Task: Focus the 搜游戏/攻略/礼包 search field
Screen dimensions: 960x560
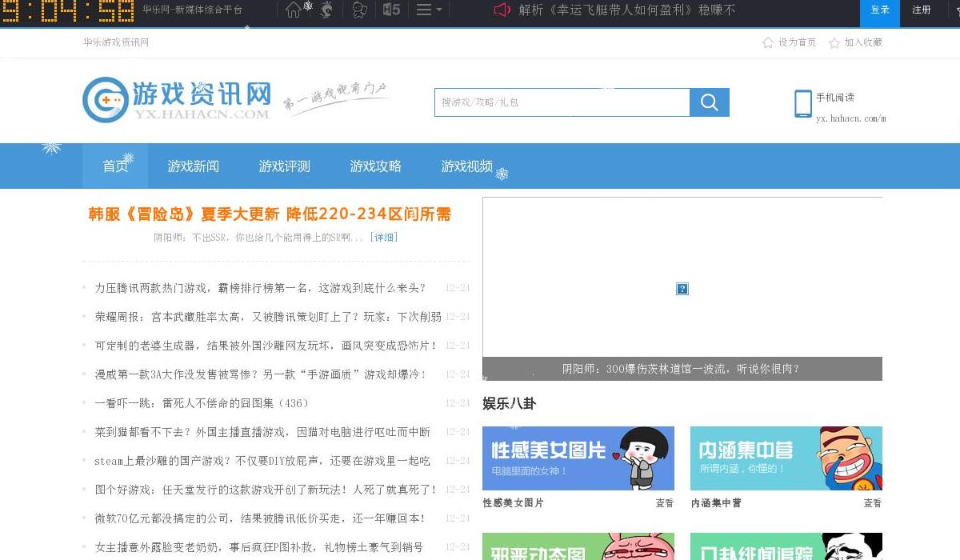Action: click(562, 102)
